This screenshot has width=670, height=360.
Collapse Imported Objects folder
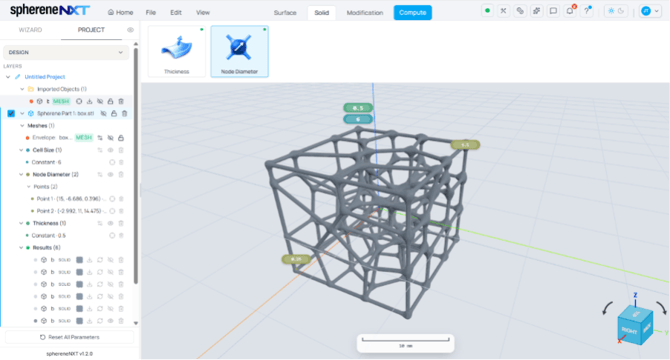pos(22,89)
